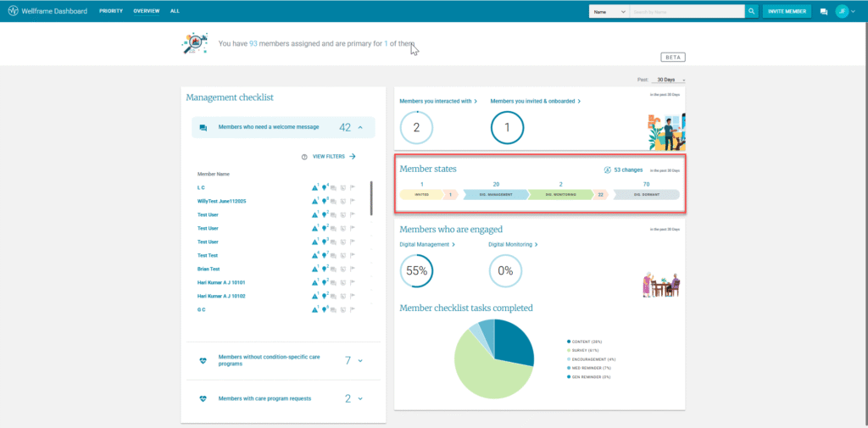The image size is (868, 428).
Task: Open the Name search type dropdown
Action: tap(609, 11)
